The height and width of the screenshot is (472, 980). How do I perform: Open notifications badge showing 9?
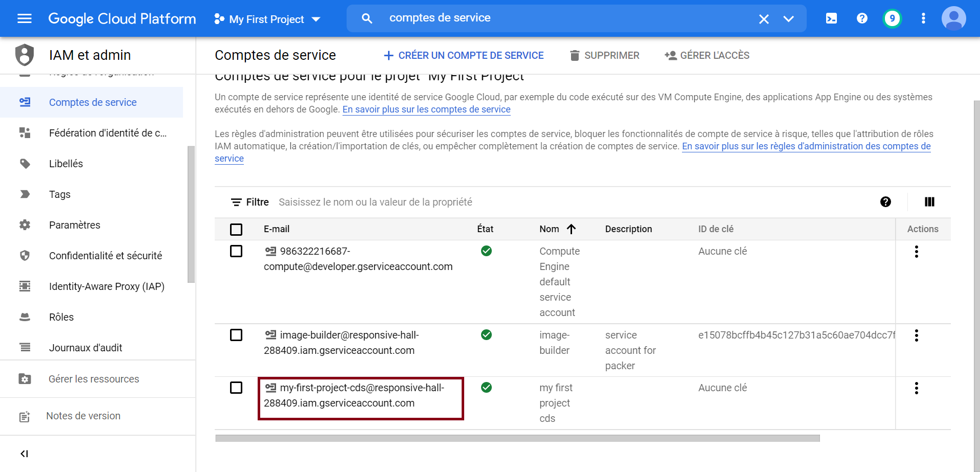[892, 19]
